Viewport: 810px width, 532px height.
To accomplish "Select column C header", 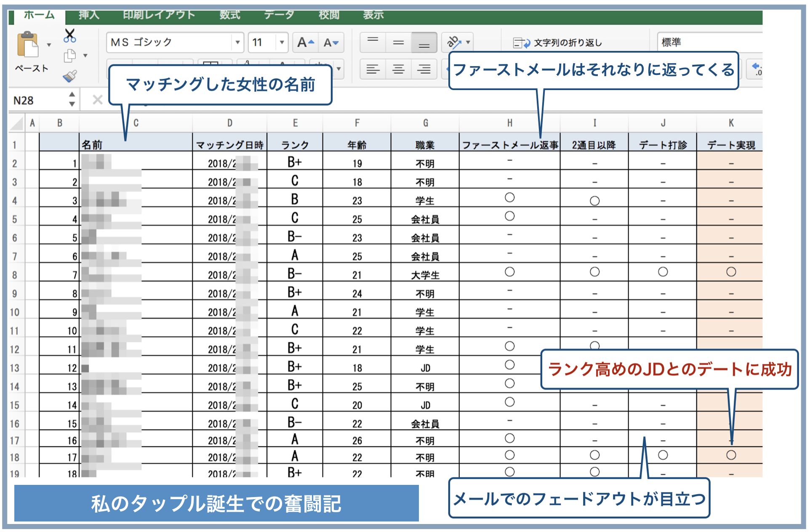I will point(136,123).
